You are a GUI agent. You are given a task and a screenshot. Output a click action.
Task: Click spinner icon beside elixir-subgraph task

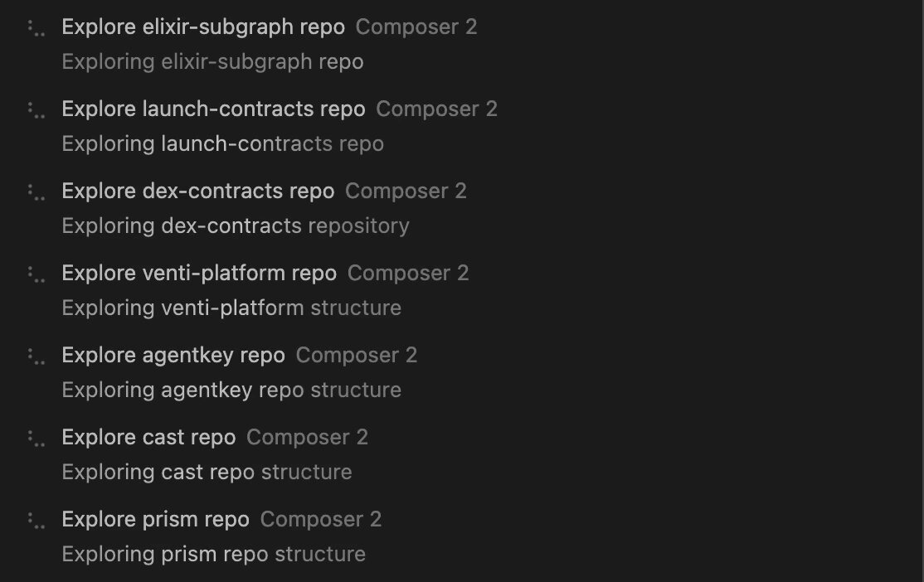[x=36, y=28]
